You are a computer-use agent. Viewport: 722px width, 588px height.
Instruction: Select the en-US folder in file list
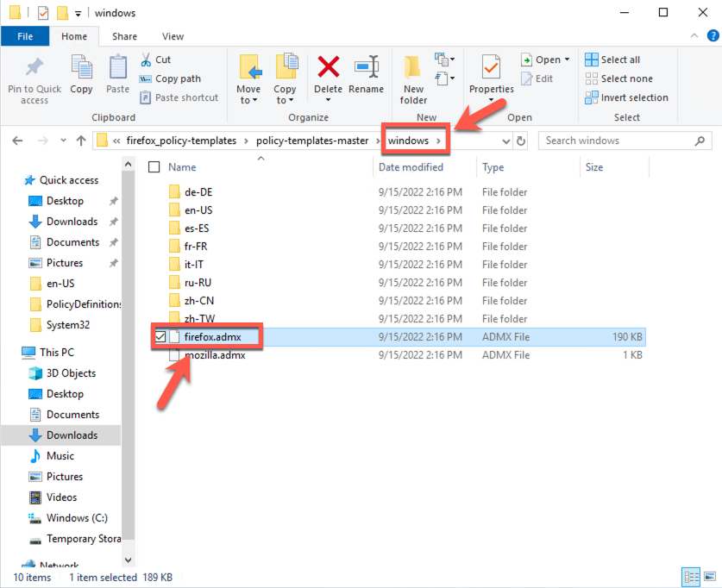click(198, 210)
